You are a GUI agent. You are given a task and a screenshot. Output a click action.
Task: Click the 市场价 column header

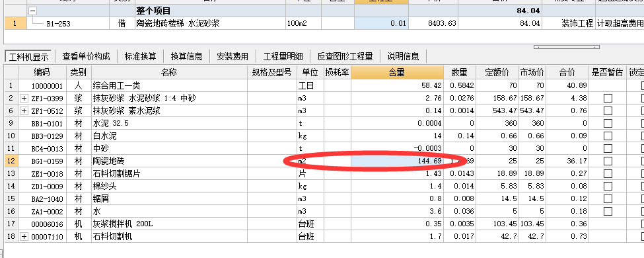click(532, 73)
